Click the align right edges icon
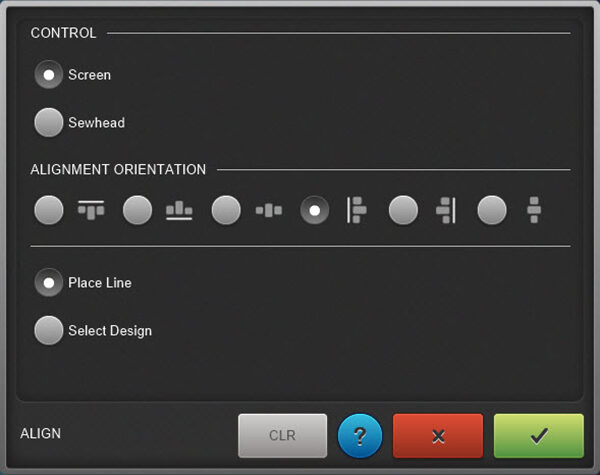 click(446, 210)
